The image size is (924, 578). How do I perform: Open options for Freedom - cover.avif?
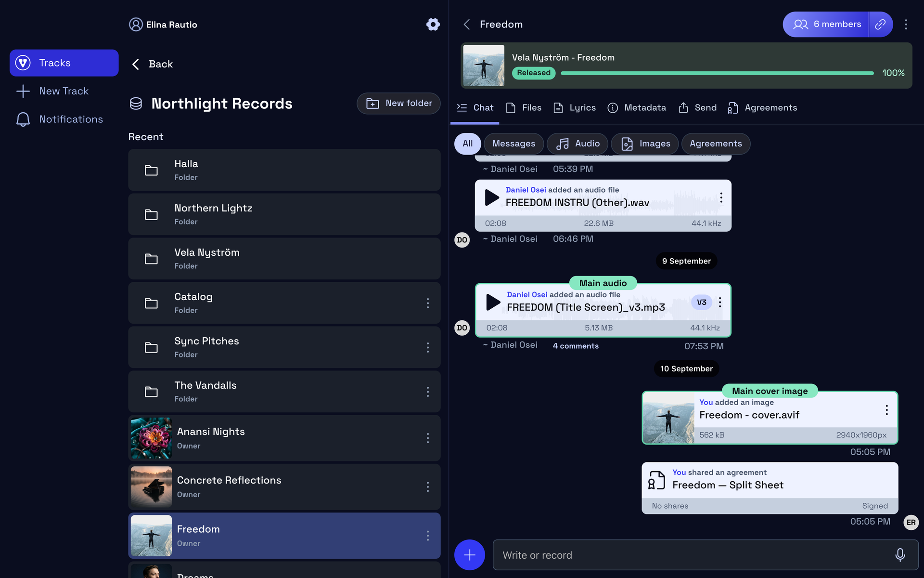coord(886,410)
